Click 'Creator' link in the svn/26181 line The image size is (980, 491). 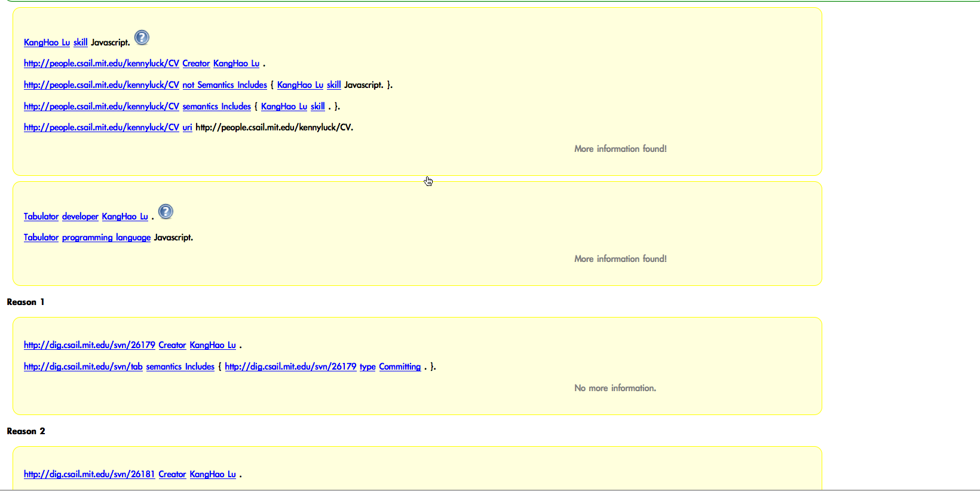172,474
